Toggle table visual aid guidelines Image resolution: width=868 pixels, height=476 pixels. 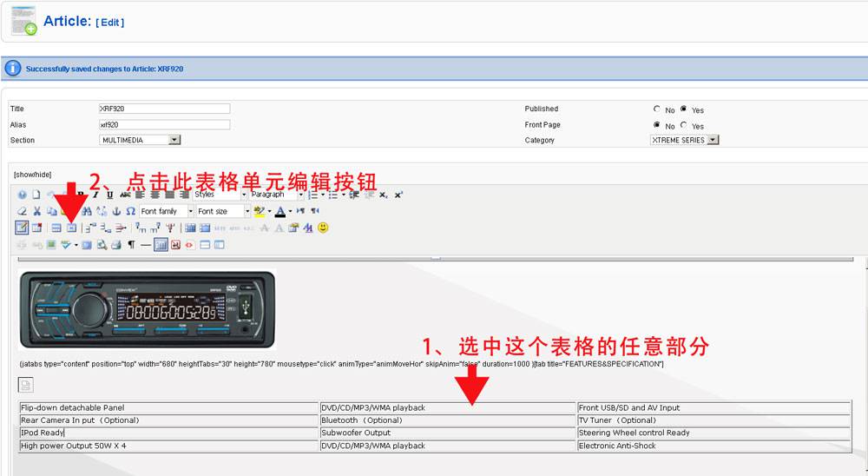point(161,244)
